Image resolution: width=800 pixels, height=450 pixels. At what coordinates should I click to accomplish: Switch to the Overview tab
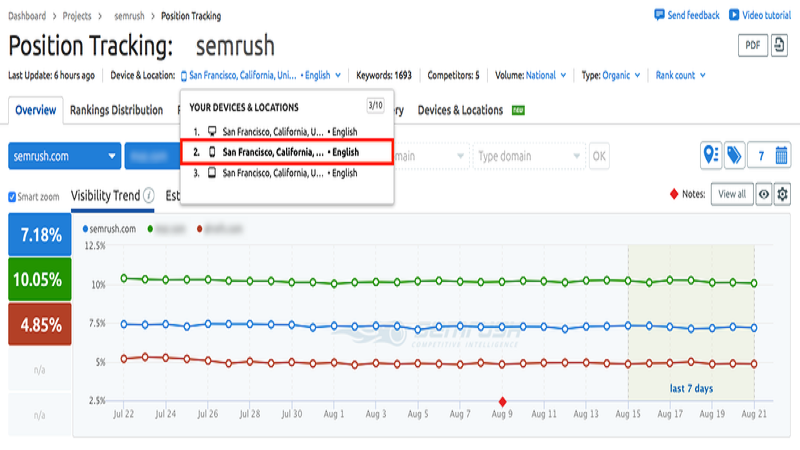click(36, 110)
